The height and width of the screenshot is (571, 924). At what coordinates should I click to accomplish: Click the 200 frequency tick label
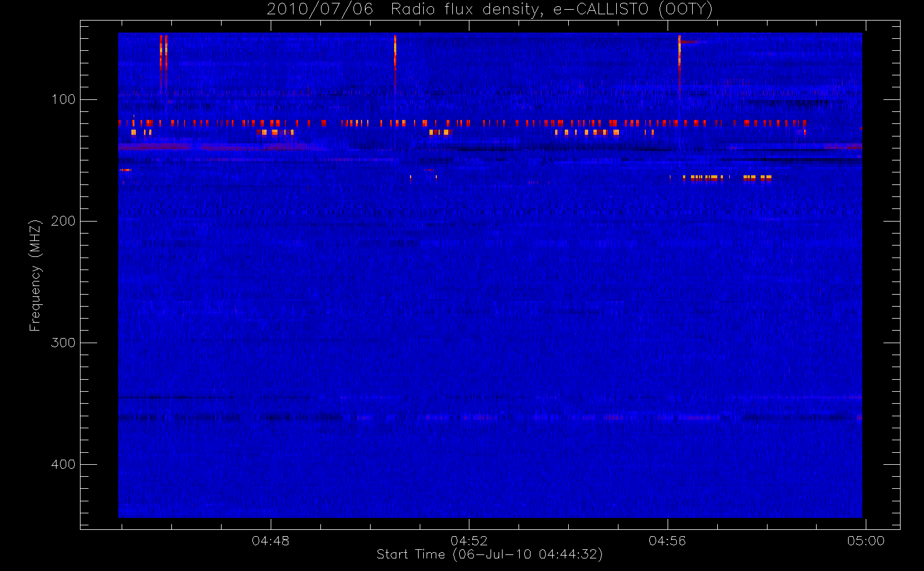63,221
